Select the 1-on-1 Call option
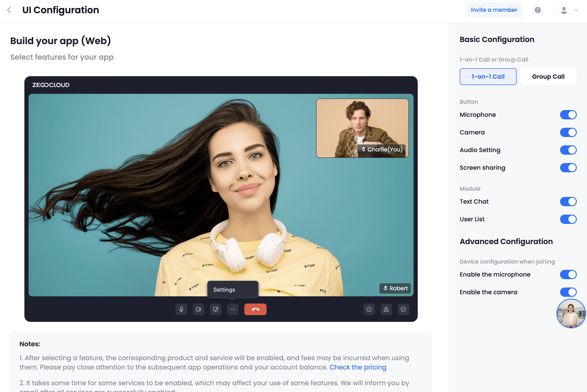 [x=488, y=76]
